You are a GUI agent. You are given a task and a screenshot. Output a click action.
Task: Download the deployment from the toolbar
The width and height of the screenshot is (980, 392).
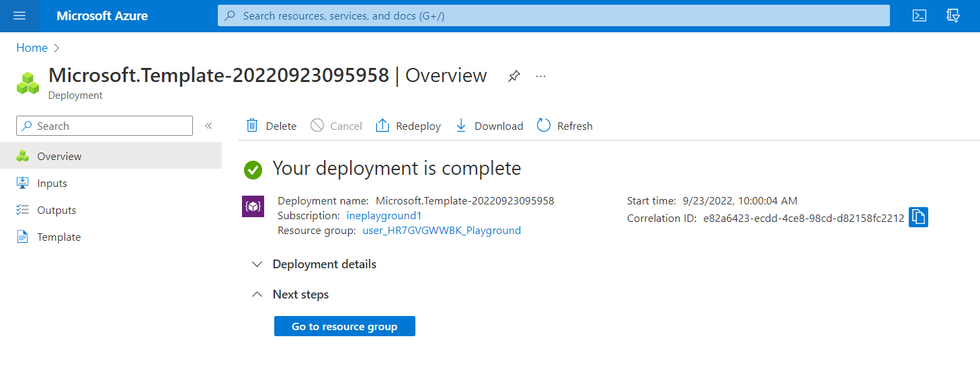(489, 126)
